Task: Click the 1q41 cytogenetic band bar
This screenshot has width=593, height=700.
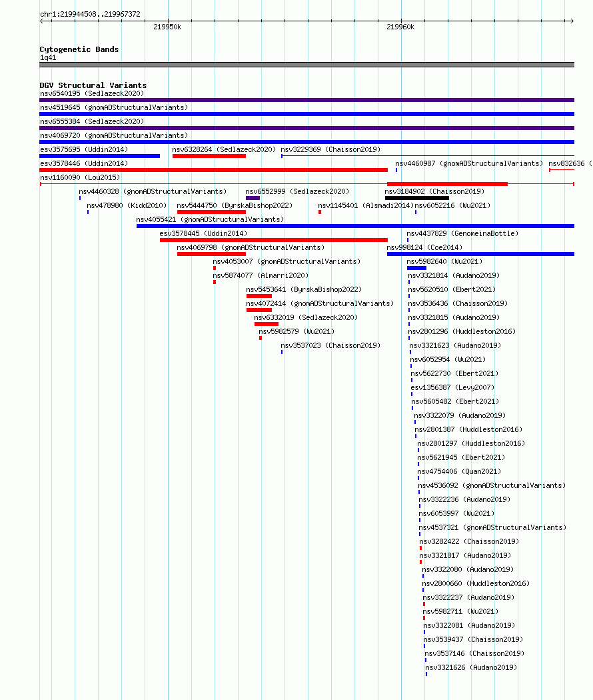Action: coord(307,65)
